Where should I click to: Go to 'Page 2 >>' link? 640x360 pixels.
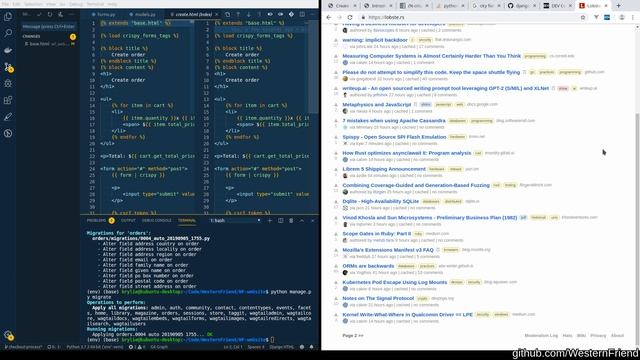click(x=353, y=336)
